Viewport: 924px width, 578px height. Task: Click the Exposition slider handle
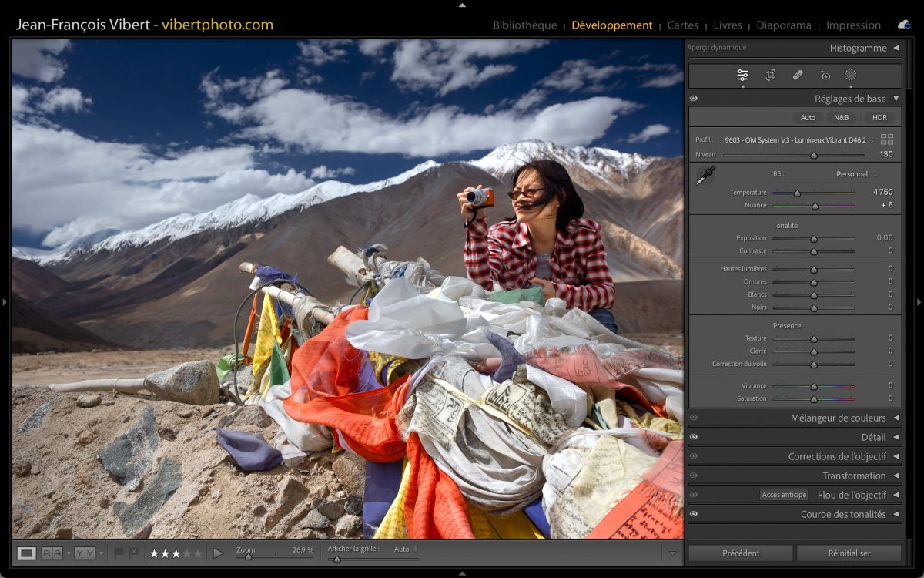pos(813,238)
